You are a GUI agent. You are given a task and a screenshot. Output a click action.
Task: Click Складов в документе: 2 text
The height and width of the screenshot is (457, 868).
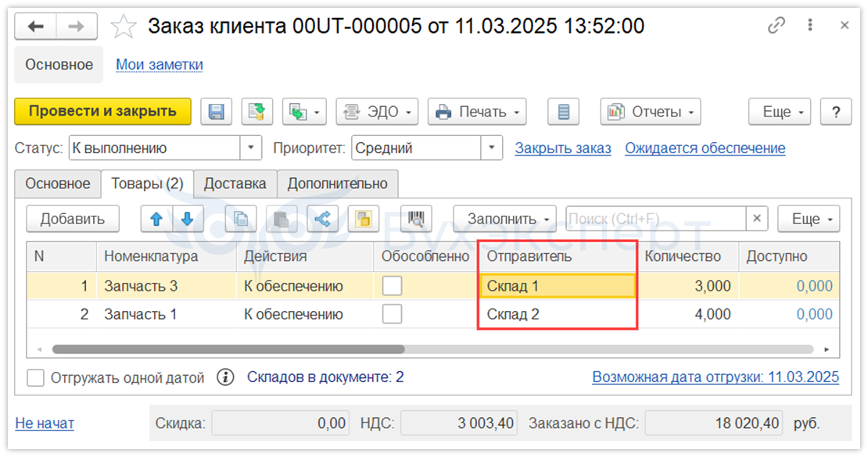coord(325,377)
